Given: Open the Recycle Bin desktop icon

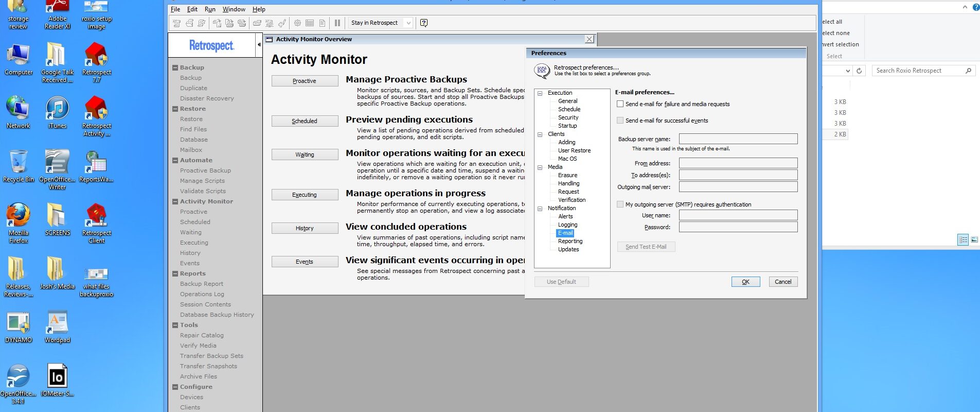Looking at the screenshot, I should [19, 166].
